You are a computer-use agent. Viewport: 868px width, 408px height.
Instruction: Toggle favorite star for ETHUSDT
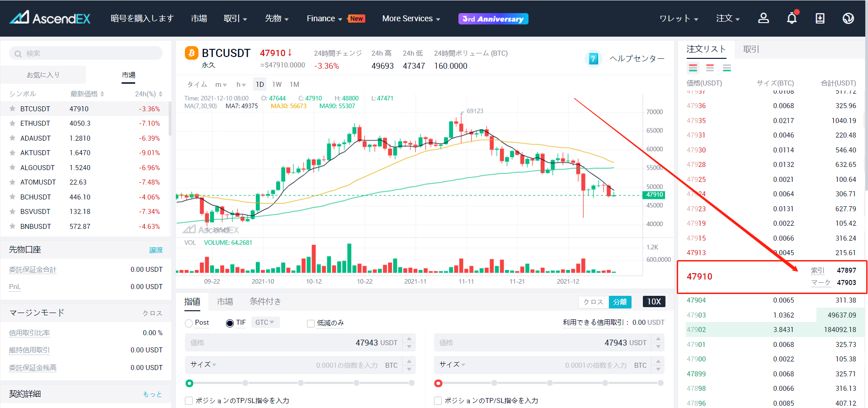click(12, 123)
